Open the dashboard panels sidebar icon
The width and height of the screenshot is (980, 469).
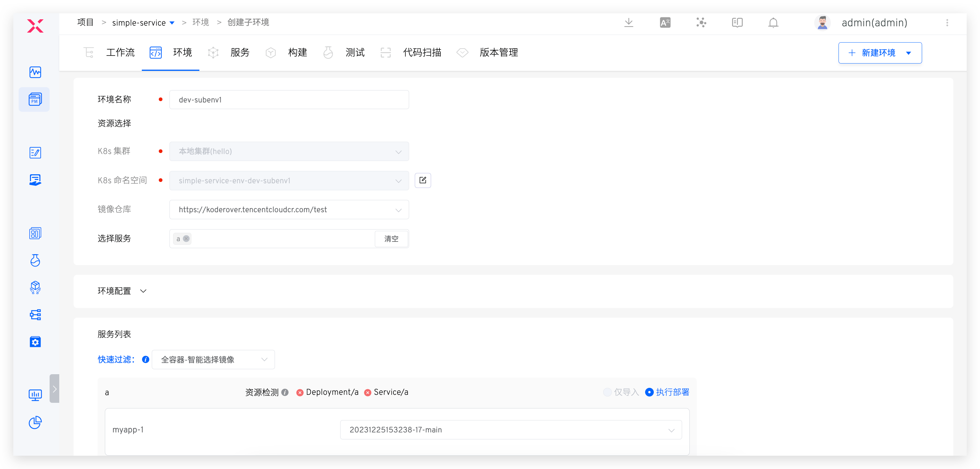tap(35, 234)
